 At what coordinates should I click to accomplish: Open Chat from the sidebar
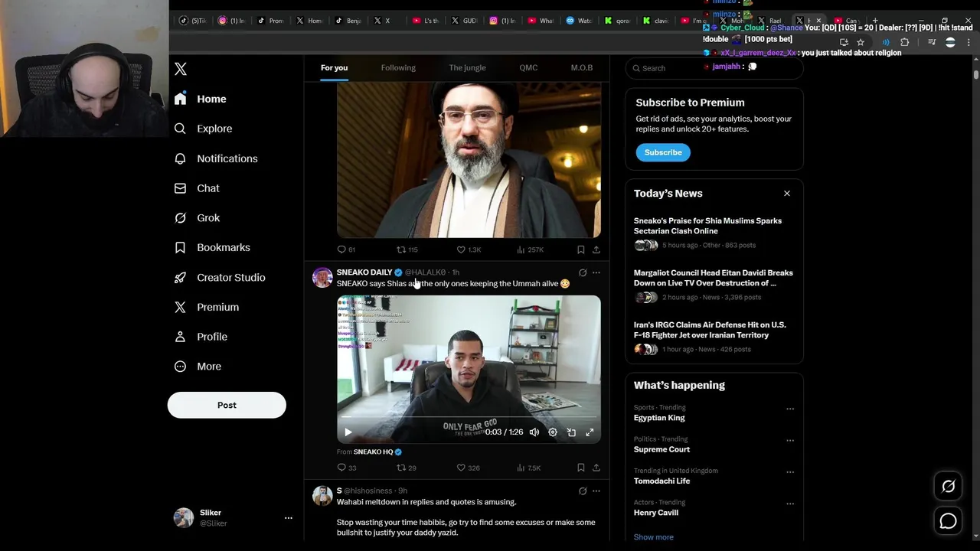pyautogui.click(x=197, y=188)
